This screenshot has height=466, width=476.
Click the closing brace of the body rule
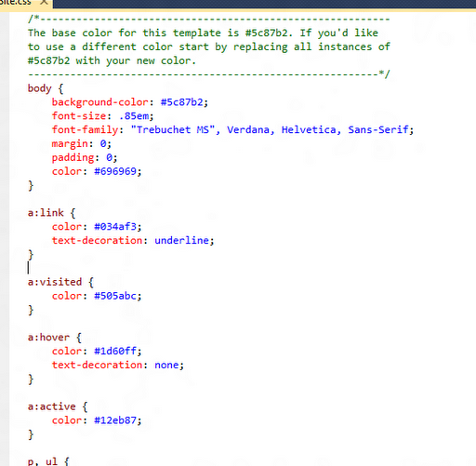pyautogui.click(x=31, y=185)
